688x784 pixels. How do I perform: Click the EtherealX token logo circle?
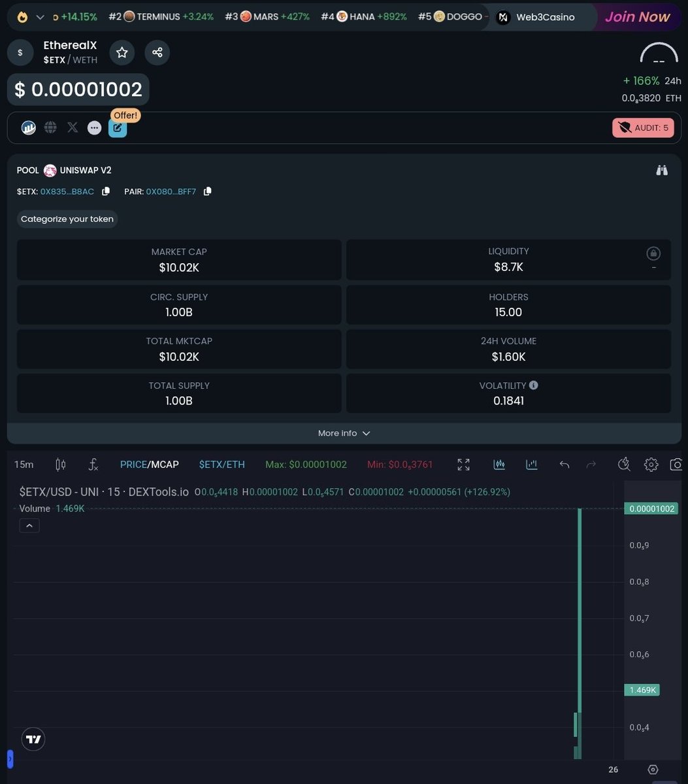click(20, 53)
